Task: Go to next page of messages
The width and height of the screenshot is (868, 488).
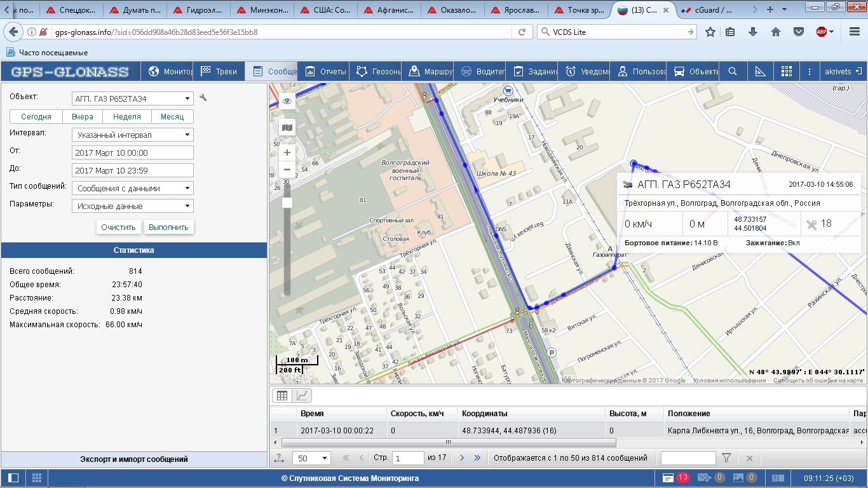Action: [x=462, y=457]
